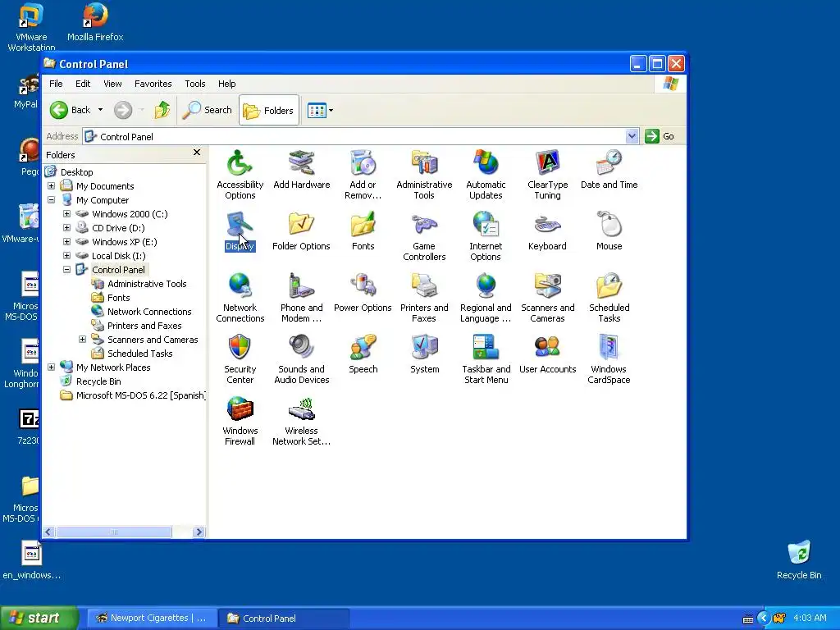The image size is (840, 630).
Task: Click the Go button
Action: pos(660,136)
